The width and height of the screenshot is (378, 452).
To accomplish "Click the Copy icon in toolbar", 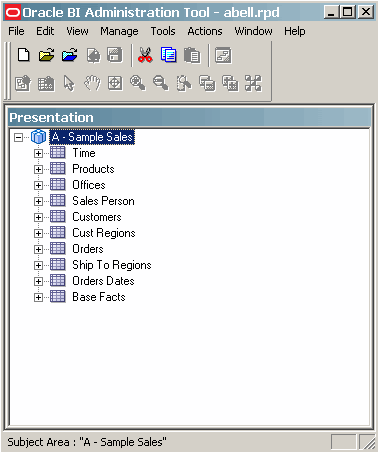I will [169, 55].
